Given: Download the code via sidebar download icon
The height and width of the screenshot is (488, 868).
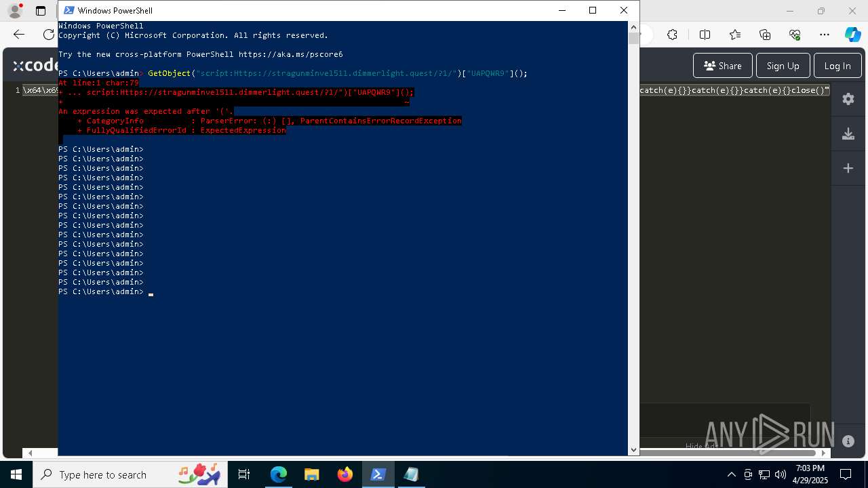Looking at the screenshot, I should pos(848,134).
